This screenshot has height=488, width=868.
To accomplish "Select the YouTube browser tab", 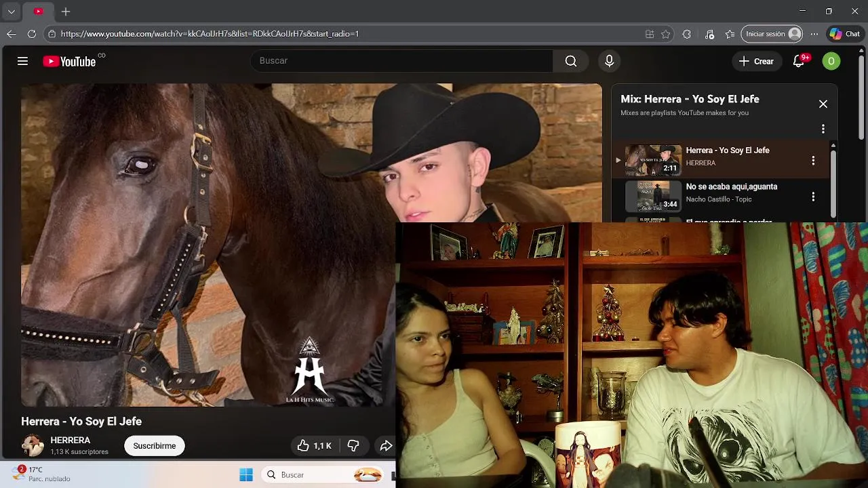I will 38,12.
